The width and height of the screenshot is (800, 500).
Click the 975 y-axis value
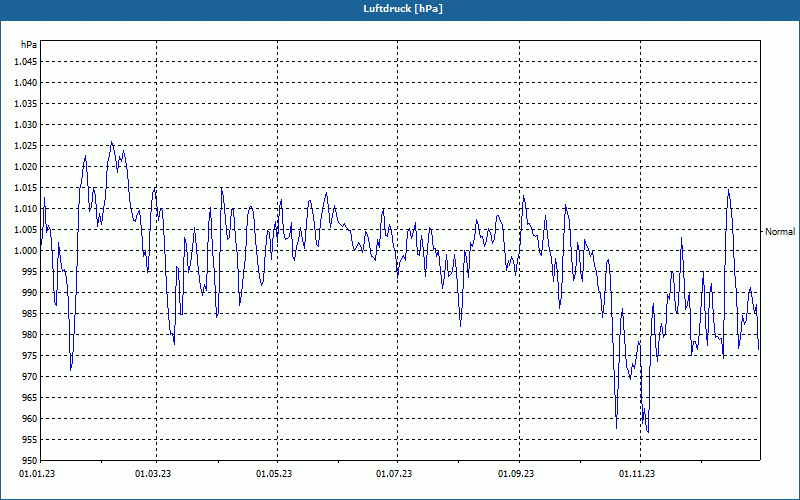pos(30,356)
